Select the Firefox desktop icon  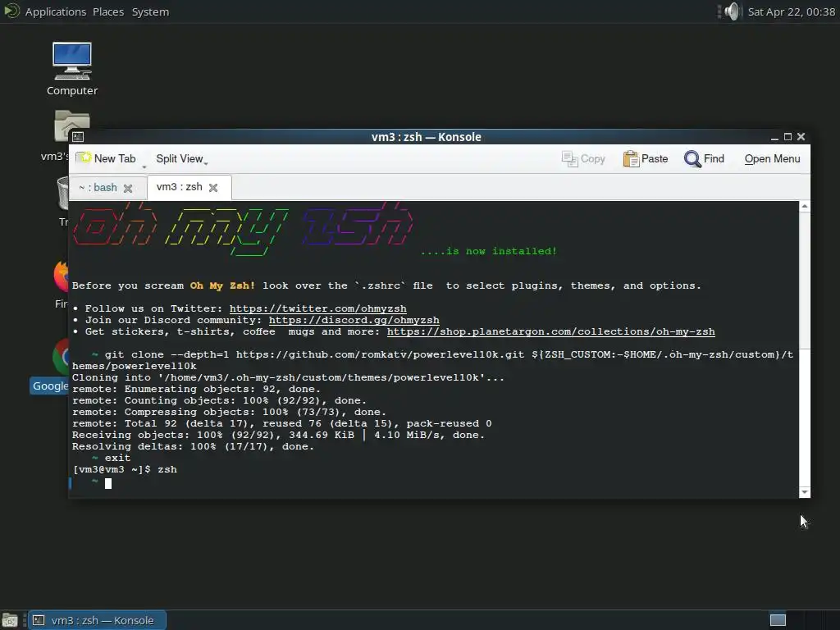(x=61, y=284)
